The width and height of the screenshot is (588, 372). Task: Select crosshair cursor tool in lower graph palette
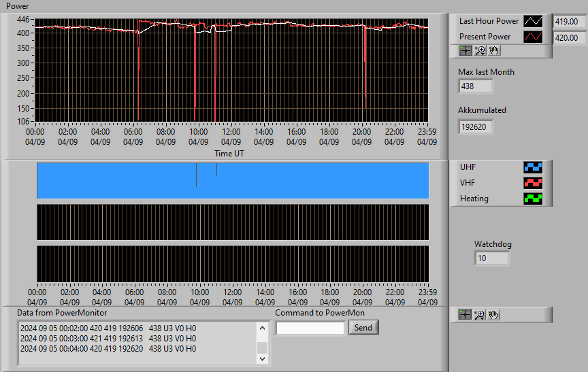coord(465,315)
